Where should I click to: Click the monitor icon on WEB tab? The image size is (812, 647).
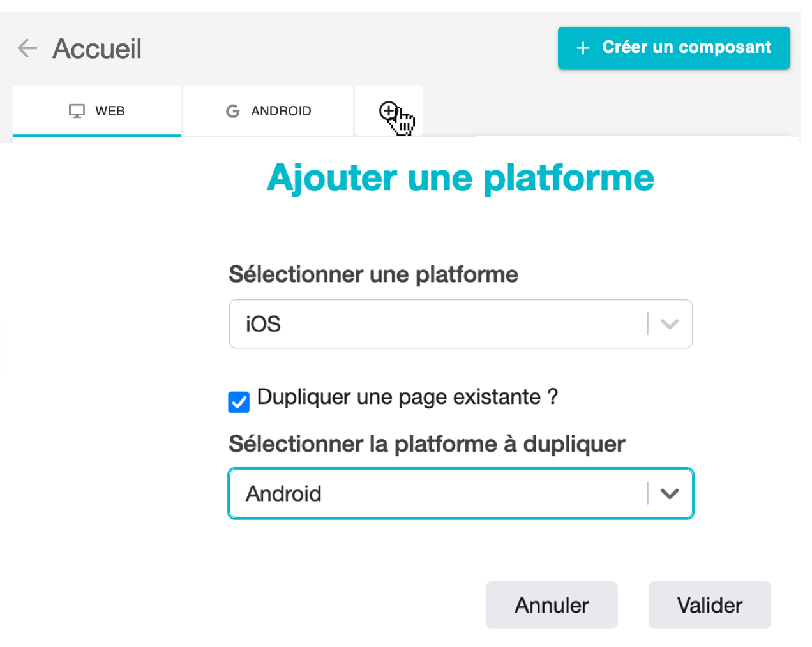pyautogui.click(x=77, y=112)
